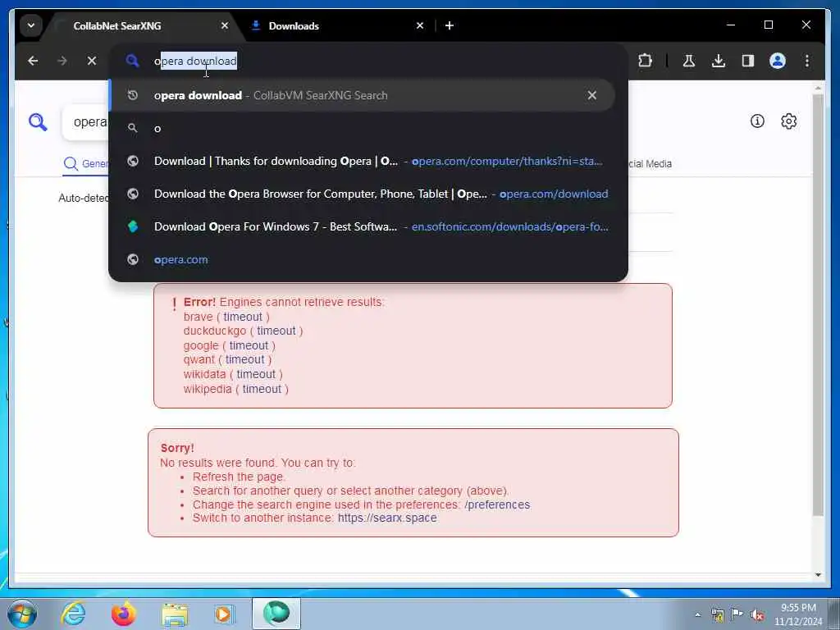
Task: Open the Chrome Labs flask icon
Action: [x=689, y=61]
